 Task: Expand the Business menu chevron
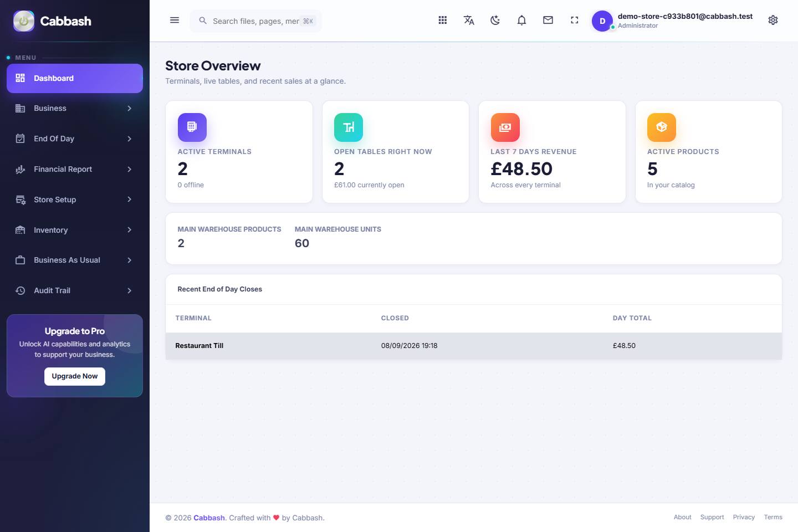tap(129, 108)
